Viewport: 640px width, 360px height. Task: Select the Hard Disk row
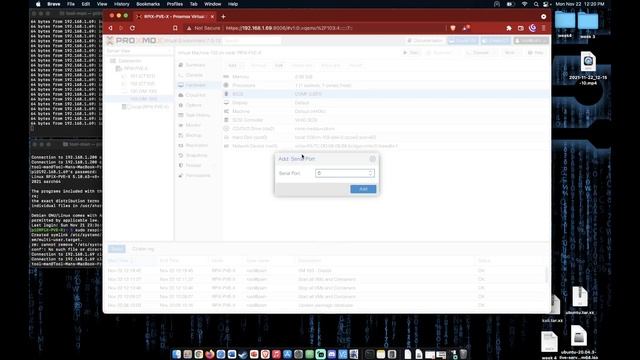(386, 137)
